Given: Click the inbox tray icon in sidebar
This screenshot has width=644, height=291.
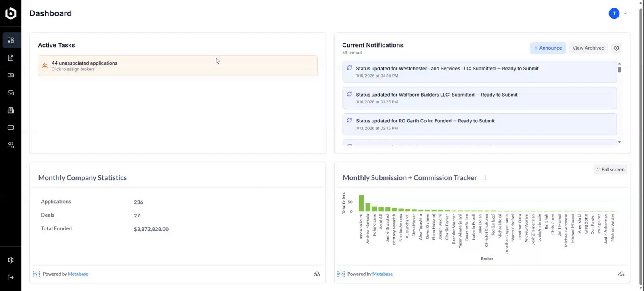Looking at the screenshot, I should pyautogui.click(x=11, y=93).
